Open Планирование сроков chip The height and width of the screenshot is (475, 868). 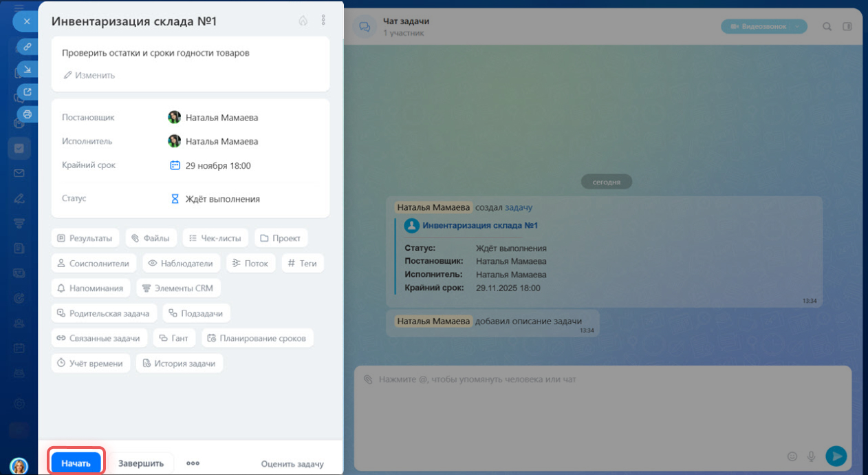(258, 338)
